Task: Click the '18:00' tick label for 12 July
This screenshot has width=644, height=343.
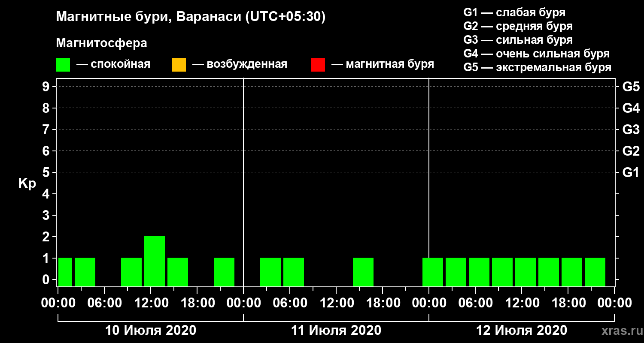Action: (568, 303)
